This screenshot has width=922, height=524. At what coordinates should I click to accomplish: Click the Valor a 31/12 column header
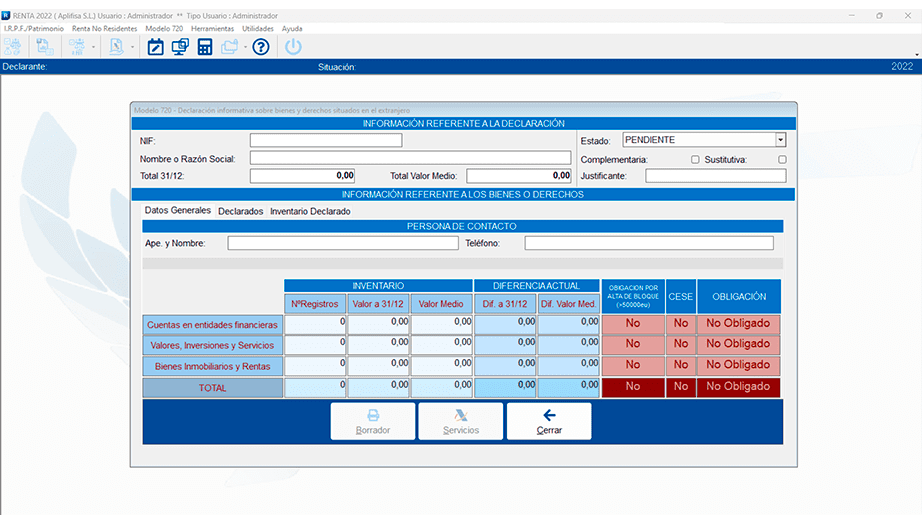378,303
